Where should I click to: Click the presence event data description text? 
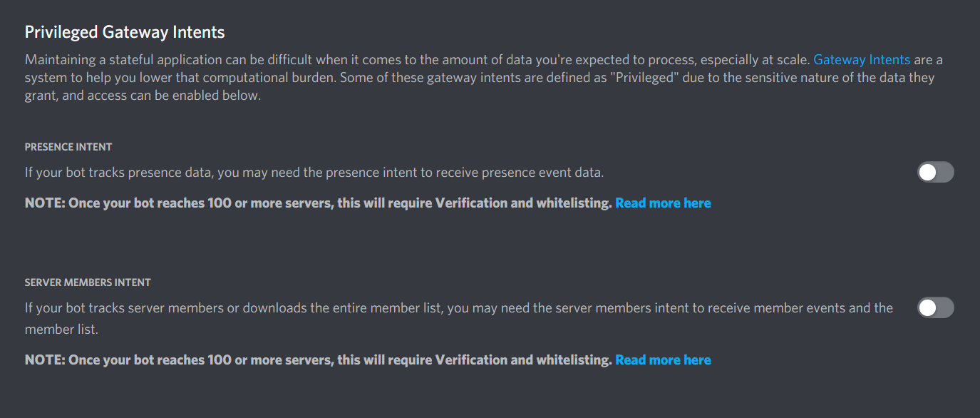[x=314, y=173]
